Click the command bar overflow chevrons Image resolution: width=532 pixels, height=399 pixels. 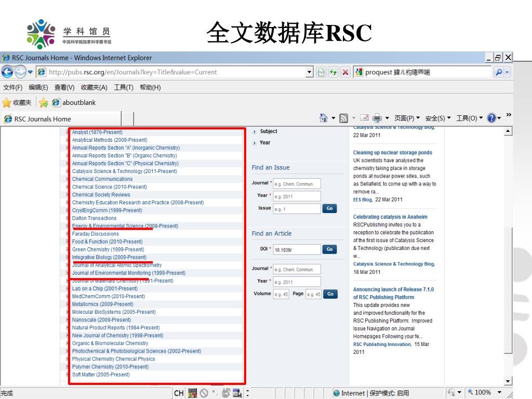tap(509, 115)
